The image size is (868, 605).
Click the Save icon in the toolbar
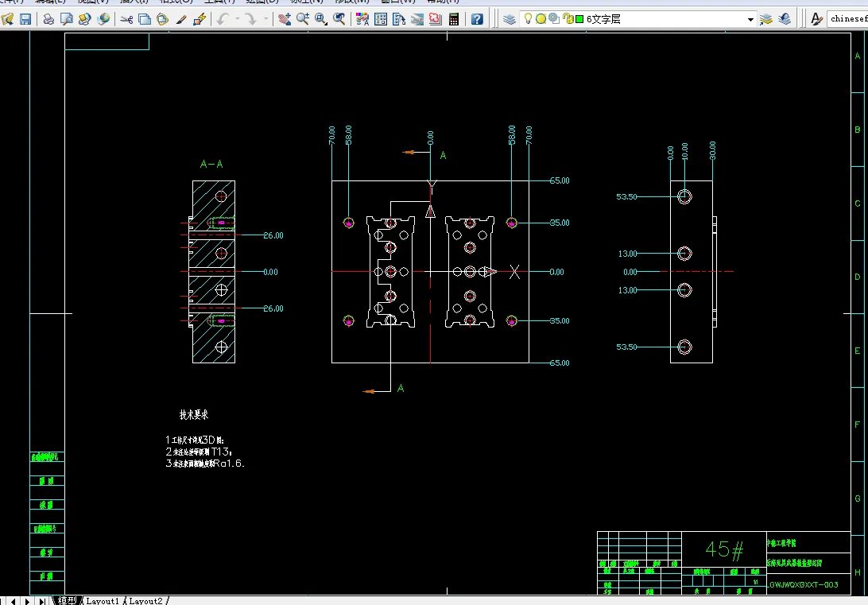tap(25, 19)
